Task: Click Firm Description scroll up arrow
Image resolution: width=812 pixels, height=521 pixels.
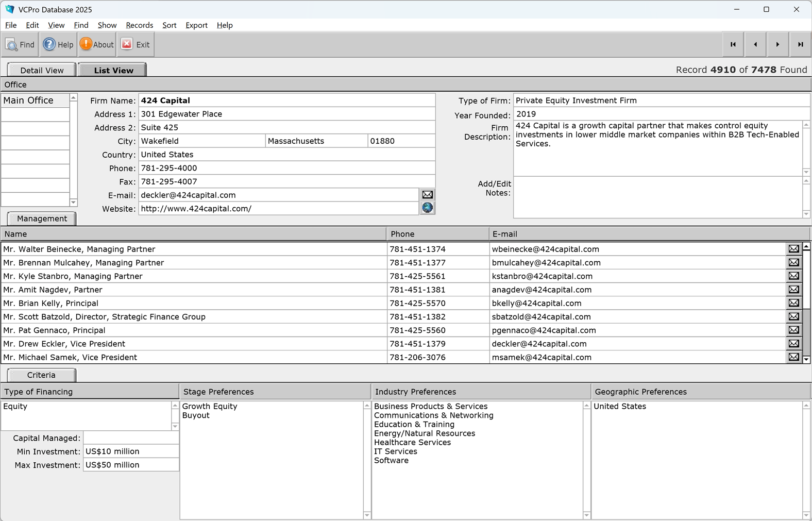Action: 806,125
